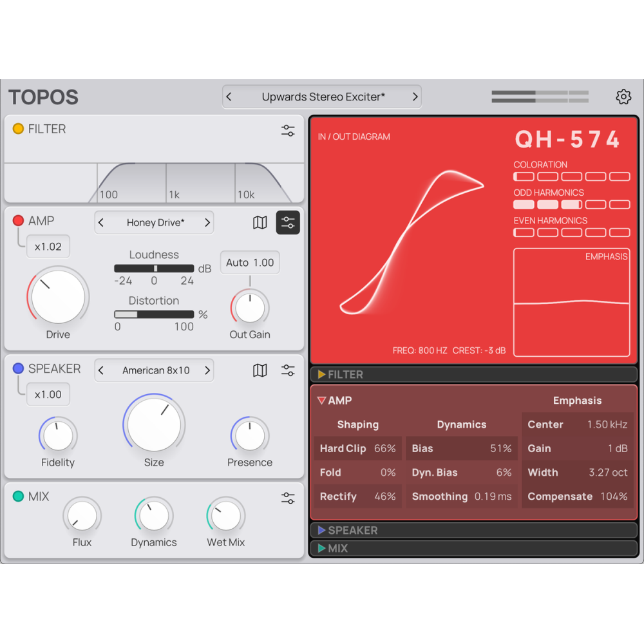Click the Loudness meter slider

pos(154,269)
